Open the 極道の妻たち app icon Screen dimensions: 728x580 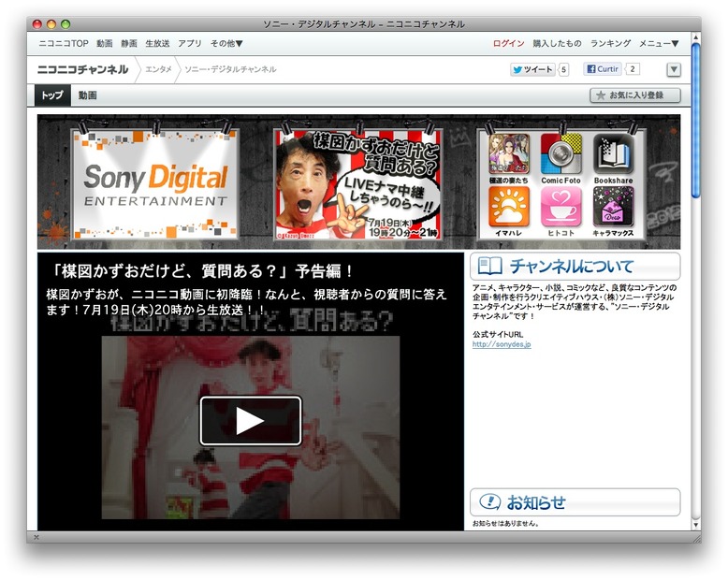click(508, 154)
